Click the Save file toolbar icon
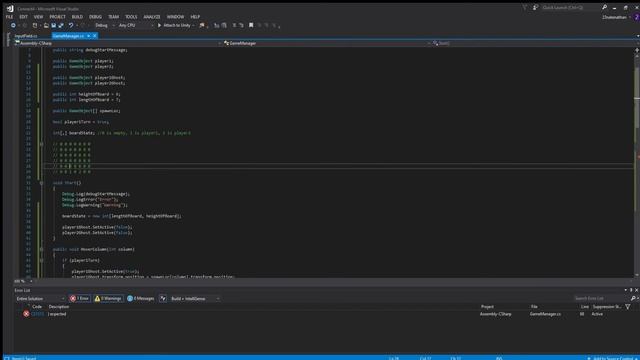The height and width of the screenshot is (360, 640). 53,25
